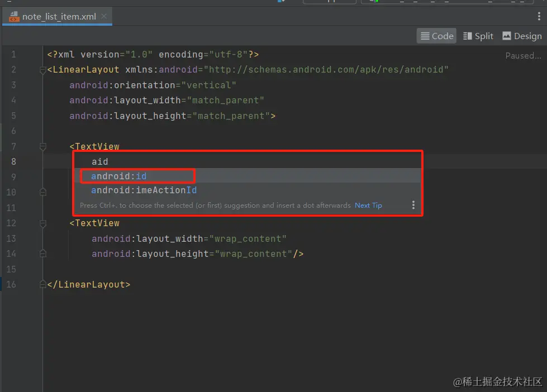
Task: Click the xml declaration on line 1
Action: point(153,54)
